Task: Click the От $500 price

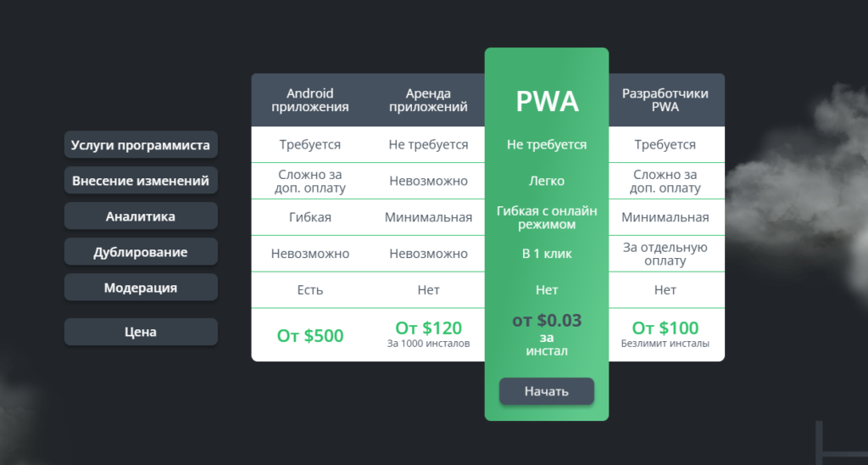Action: (x=310, y=335)
